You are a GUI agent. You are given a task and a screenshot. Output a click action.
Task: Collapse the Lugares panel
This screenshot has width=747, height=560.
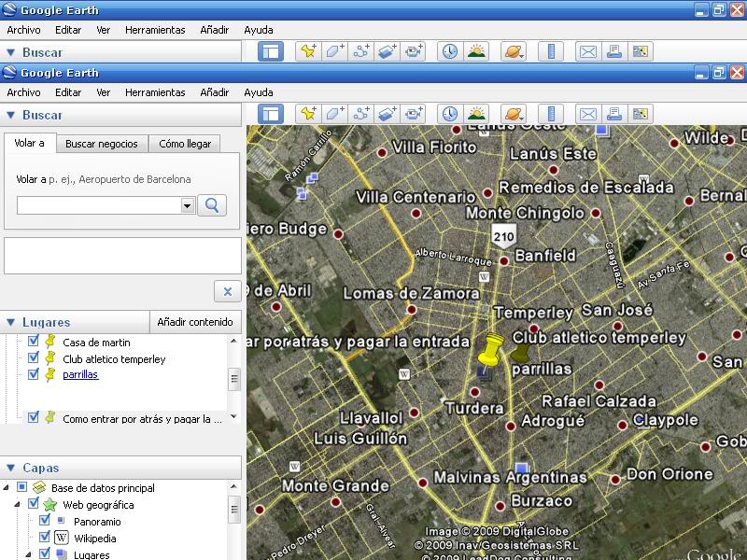click(x=11, y=322)
